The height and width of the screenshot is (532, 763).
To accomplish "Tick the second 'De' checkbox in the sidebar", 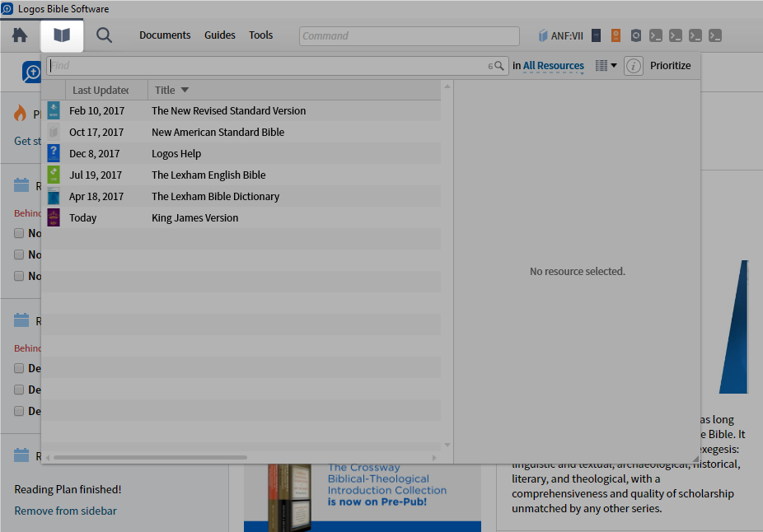I will click(x=19, y=390).
